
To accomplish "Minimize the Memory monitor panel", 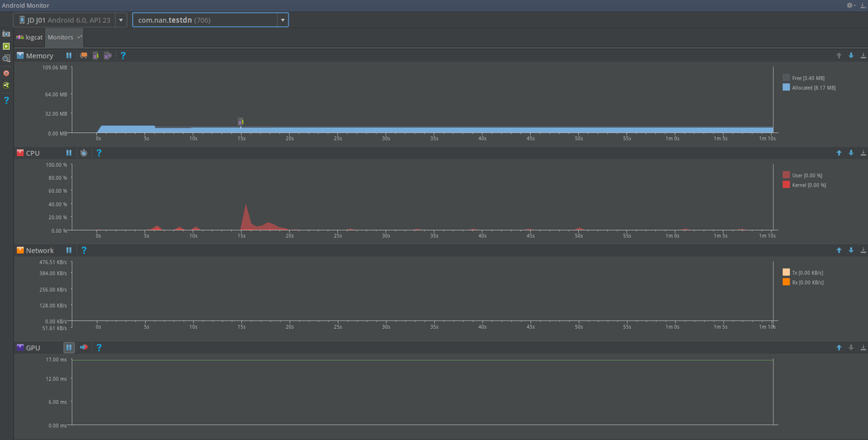I will pos(863,55).
